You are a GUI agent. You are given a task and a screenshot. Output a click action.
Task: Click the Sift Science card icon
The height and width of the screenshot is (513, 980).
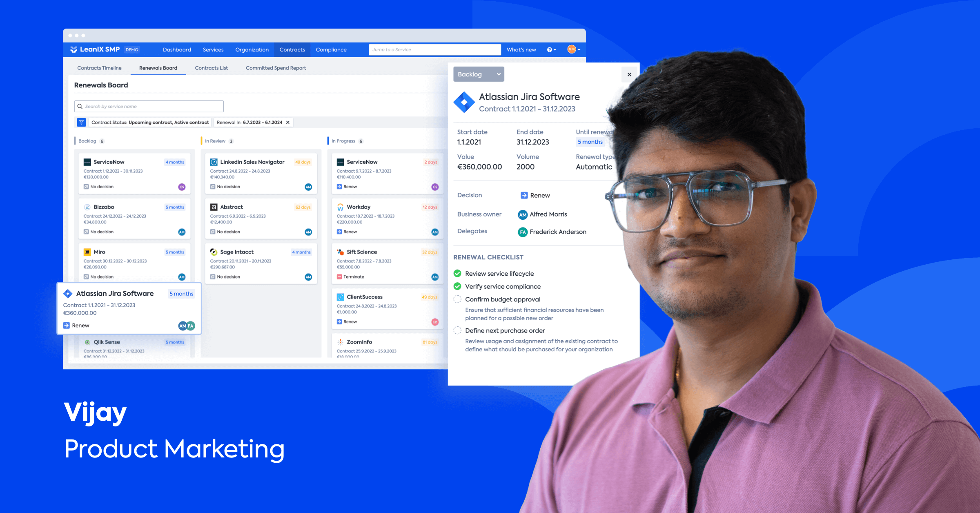340,252
